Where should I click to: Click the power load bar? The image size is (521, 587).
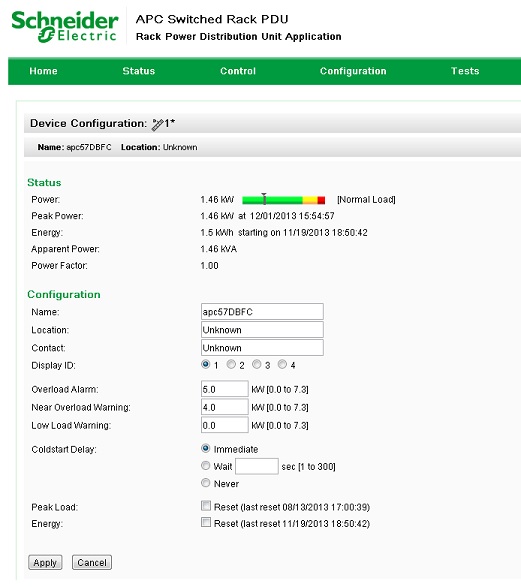pos(283,200)
